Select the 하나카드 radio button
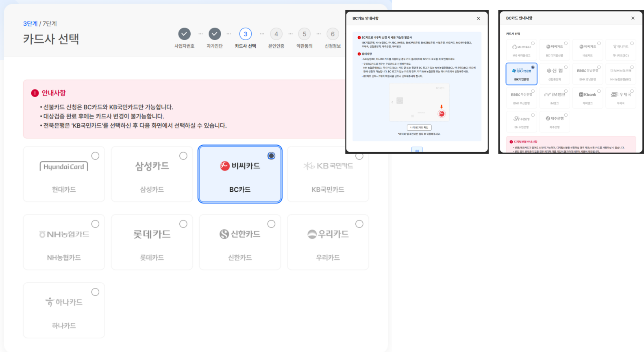644x352 pixels. pyautogui.click(x=95, y=292)
